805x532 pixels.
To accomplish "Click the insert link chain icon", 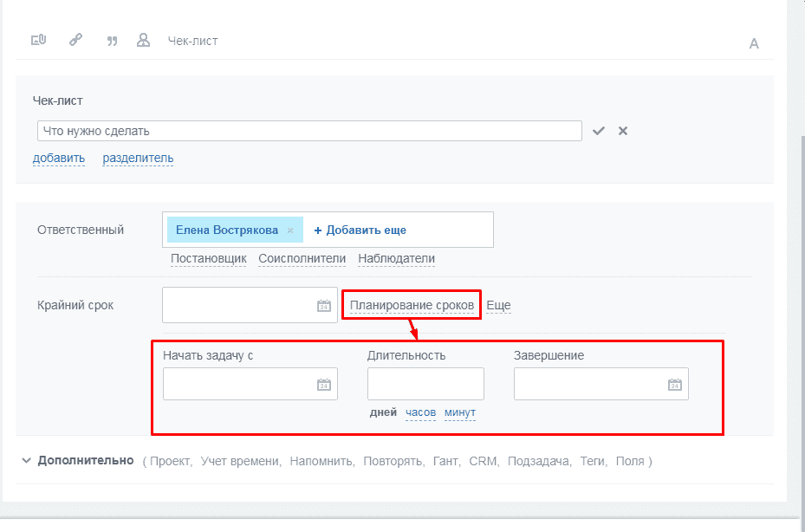I will [x=75, y=40].
